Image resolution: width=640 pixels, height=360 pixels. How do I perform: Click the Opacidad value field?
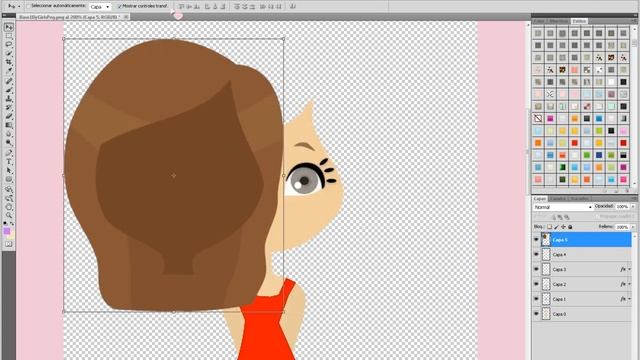[x=622, y=207]
